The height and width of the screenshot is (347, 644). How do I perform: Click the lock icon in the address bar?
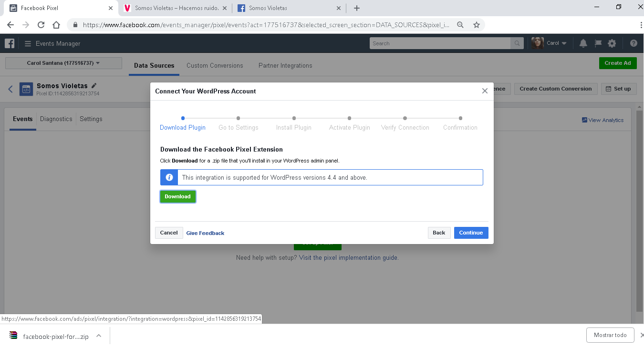(75, 25)
